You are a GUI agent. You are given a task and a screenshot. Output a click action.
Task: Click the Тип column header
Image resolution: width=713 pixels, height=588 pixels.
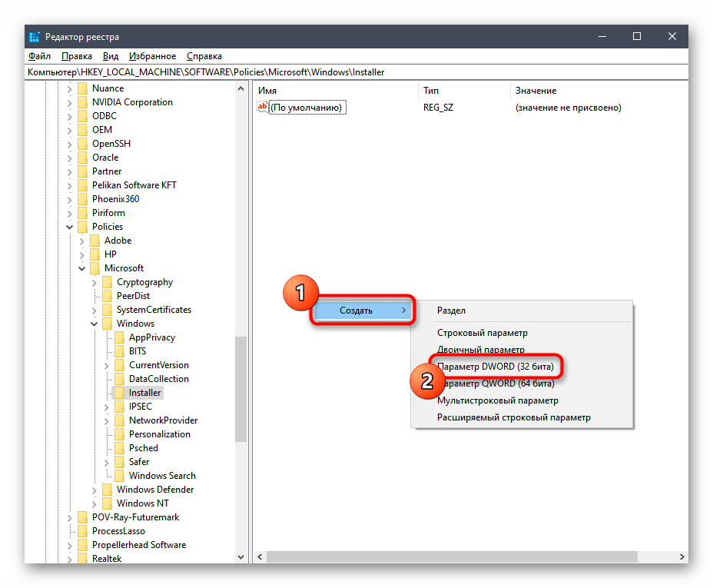click(464, 91)
